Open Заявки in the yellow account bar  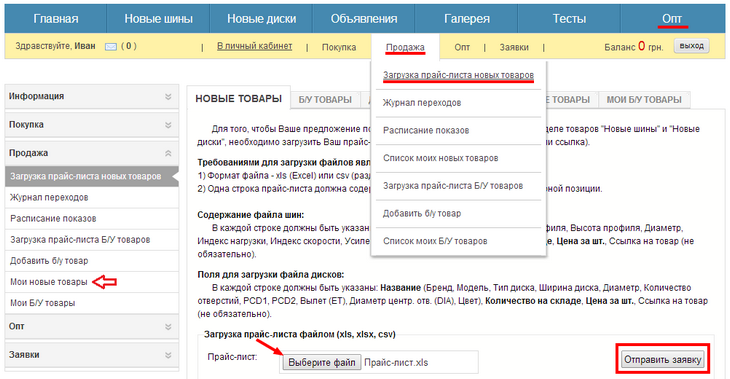(514, 47)
